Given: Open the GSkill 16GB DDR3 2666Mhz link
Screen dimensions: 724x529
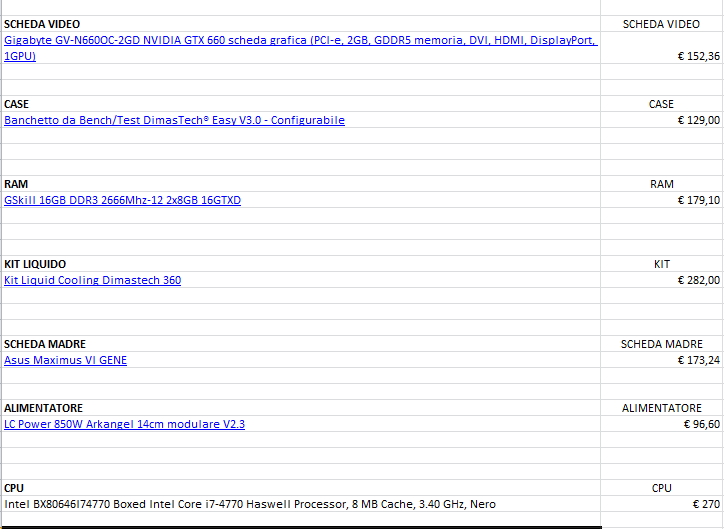Looking at the screenshot, I should (122, 200).
